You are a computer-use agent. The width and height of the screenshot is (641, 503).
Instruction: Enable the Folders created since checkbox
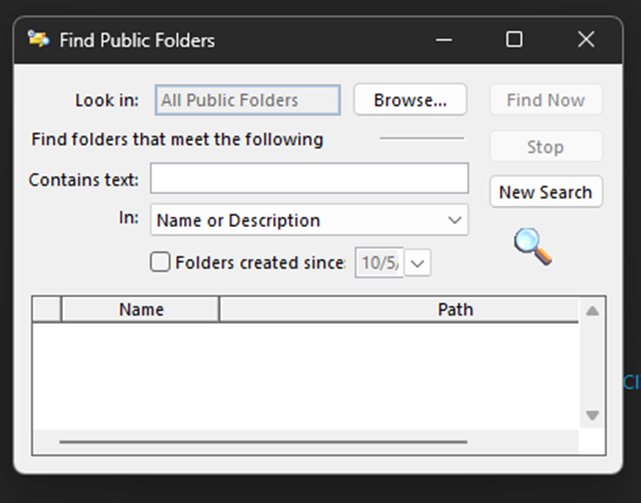[160, 262]
